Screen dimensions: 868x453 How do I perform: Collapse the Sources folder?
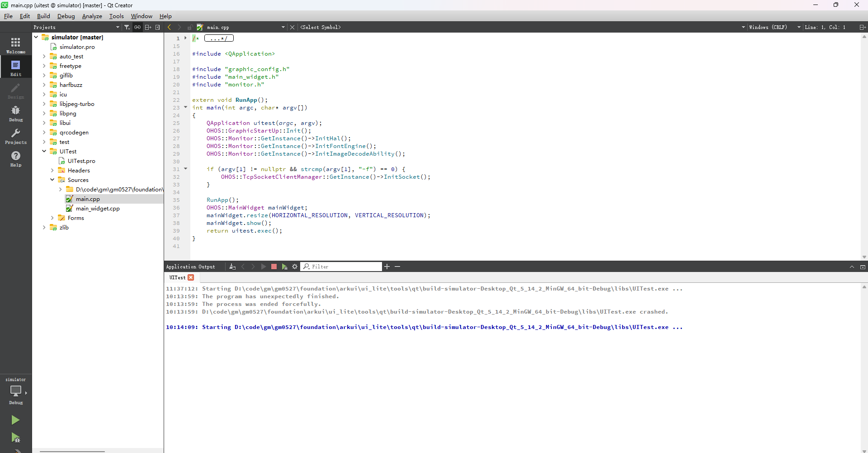[x=52, y=180]
